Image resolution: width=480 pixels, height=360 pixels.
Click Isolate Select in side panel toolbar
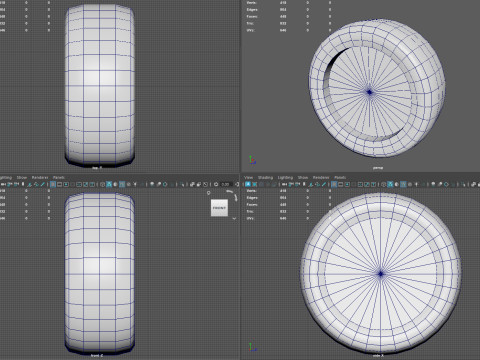pyautogui.click(x=463, y=184)
